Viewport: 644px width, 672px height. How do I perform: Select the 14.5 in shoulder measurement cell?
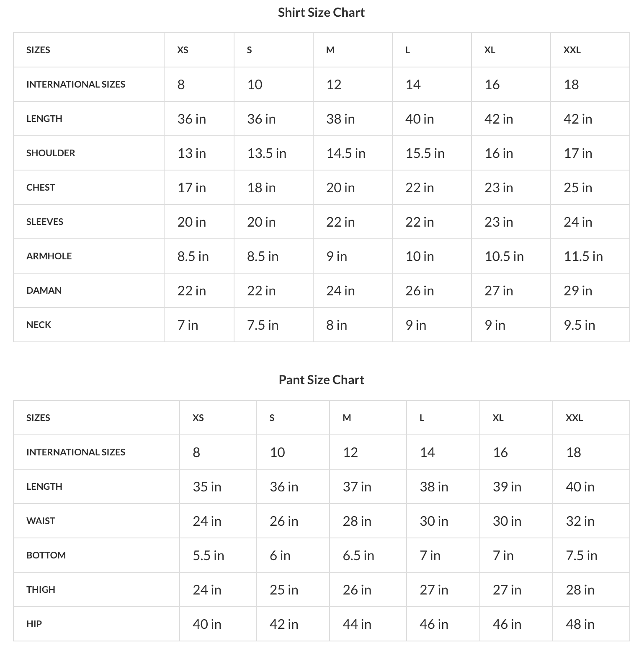pyautogui.click(x=346, y=153)
